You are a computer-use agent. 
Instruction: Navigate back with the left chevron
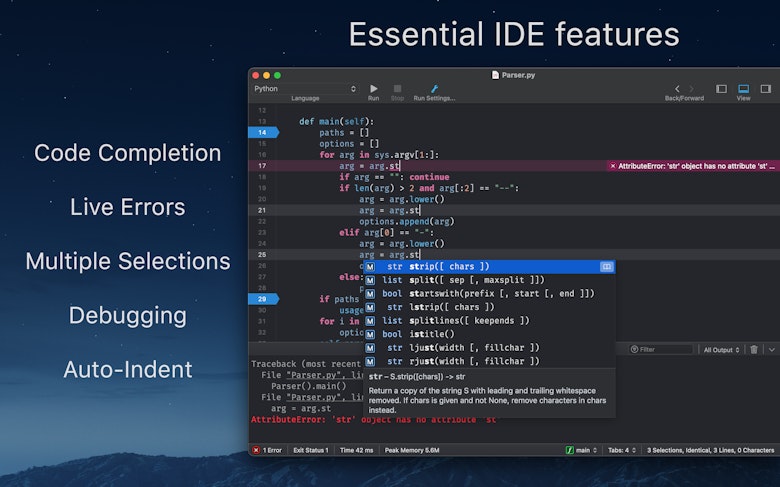(677, 89)
